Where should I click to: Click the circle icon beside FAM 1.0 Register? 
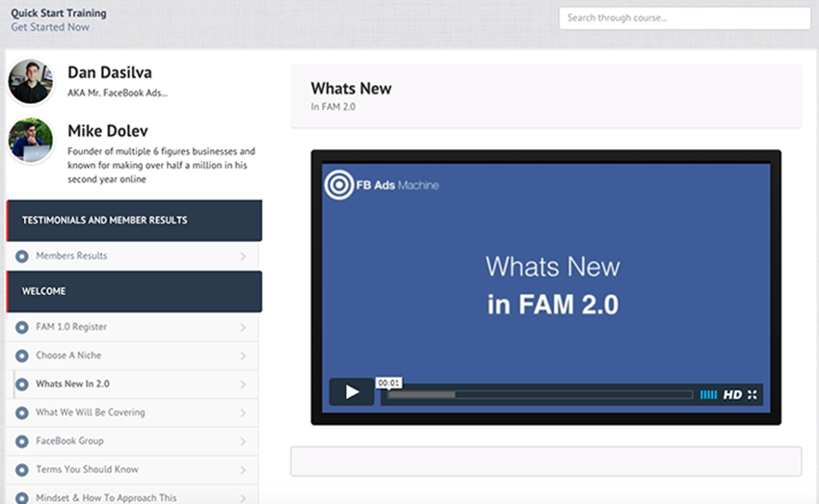point(22,328)
